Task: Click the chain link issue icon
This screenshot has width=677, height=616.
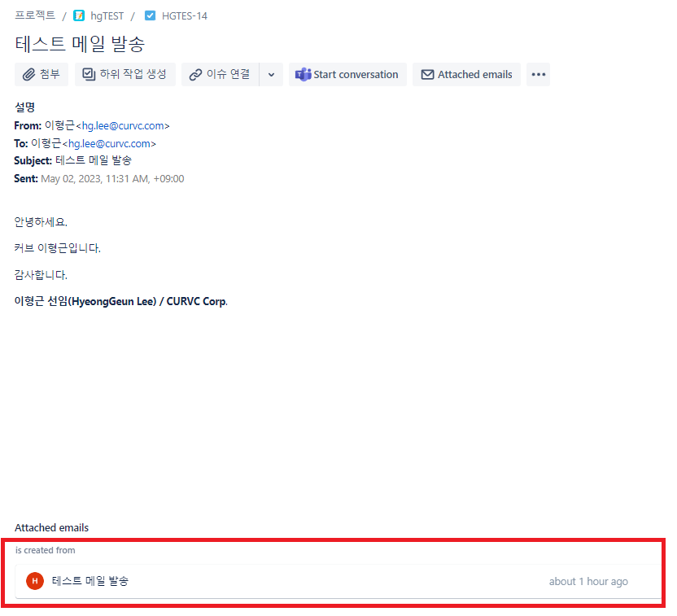Action: pyautogui.click(x=195, y=75)
